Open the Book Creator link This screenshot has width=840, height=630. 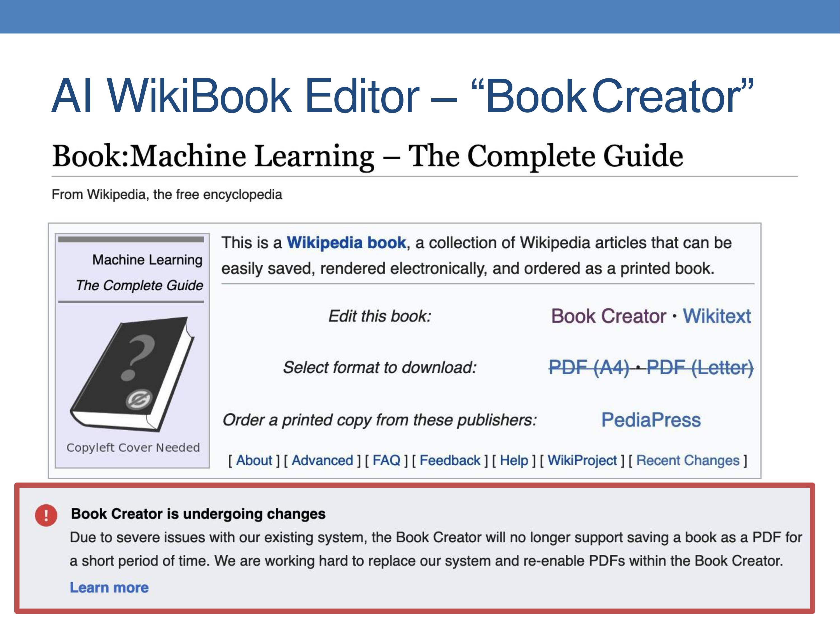pos(608,316)
